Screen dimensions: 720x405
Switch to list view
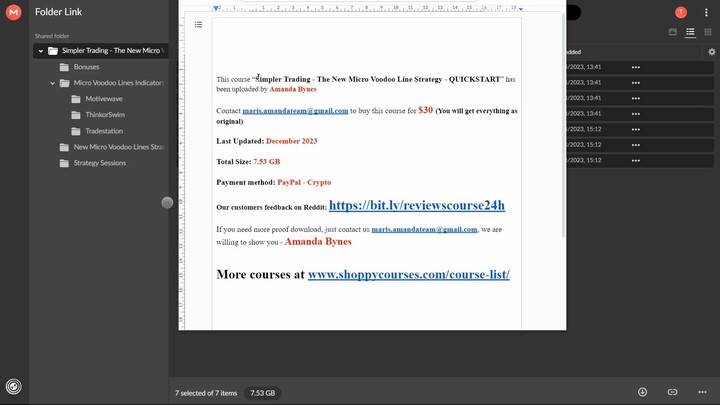pyautogui.click(x=690, y=32)
